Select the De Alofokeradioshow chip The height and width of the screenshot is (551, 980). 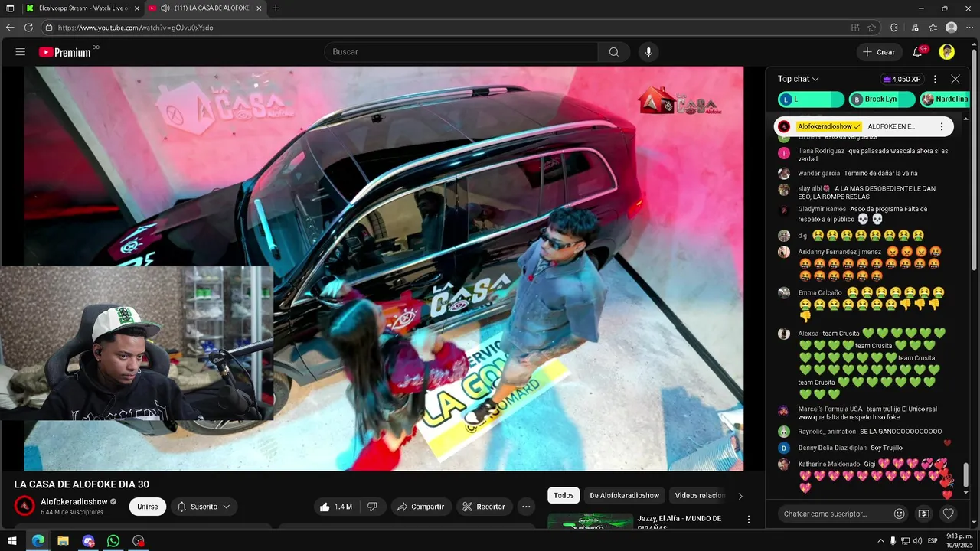click(624, 496)
